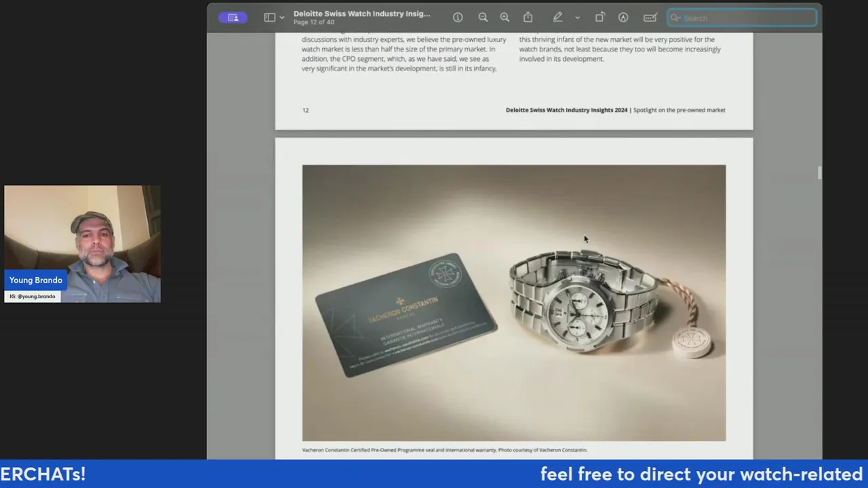The height and width of the screenshot is (488, 868).
Task: Show the Markup toolbar
Action: click(x=623, y=18)
